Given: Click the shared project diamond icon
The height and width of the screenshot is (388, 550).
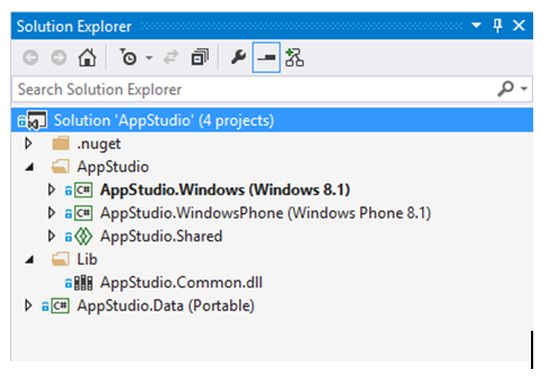Looking at the screenshot, I should click(x=83, y=236).
